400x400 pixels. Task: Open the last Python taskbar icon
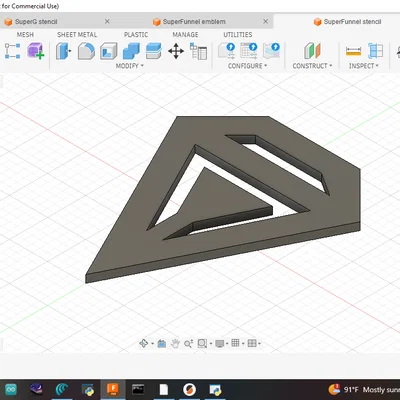[215, 389]
